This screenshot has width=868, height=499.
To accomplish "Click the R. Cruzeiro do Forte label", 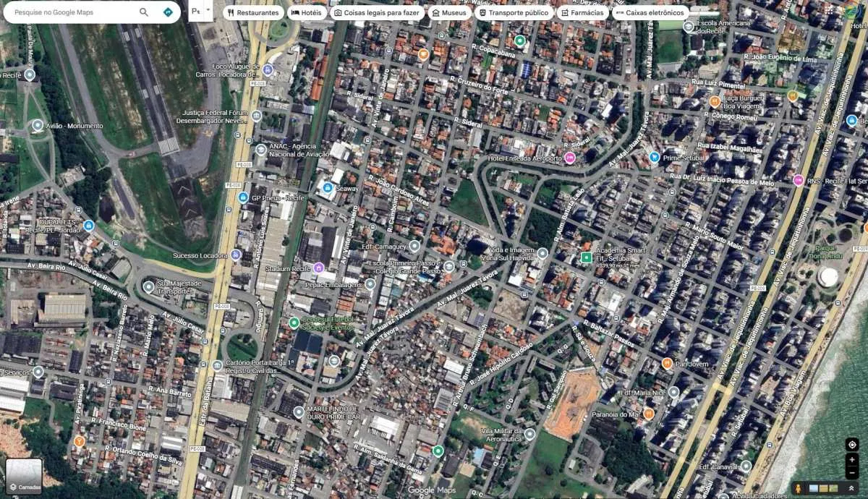I will pos(479,85).
